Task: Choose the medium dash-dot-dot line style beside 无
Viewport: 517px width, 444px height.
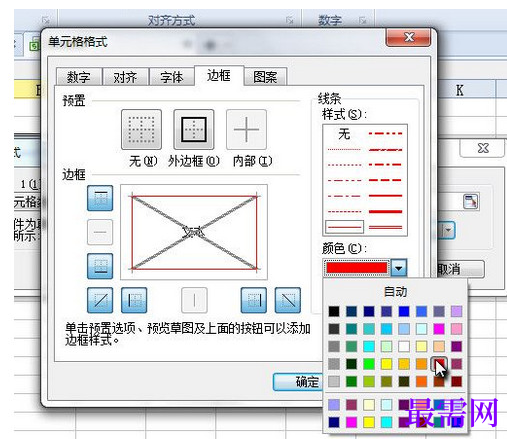Action: tap(386, 134)
